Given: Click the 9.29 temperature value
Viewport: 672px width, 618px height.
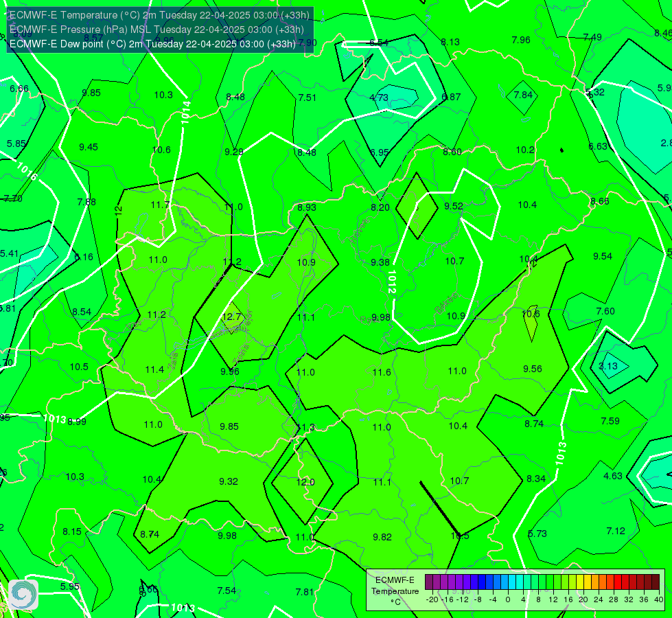Looking at the screenshot, I should (x=234, y=151).
